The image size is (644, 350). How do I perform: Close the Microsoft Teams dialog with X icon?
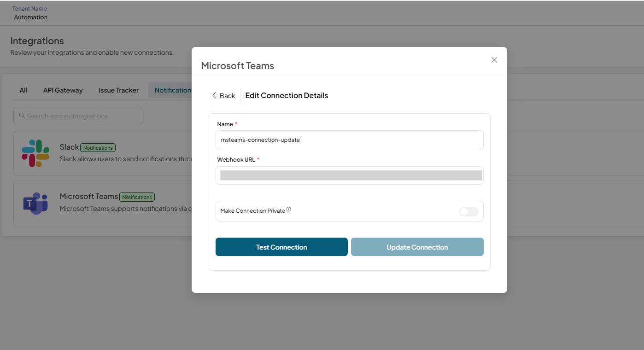click(x=494, y=60)
